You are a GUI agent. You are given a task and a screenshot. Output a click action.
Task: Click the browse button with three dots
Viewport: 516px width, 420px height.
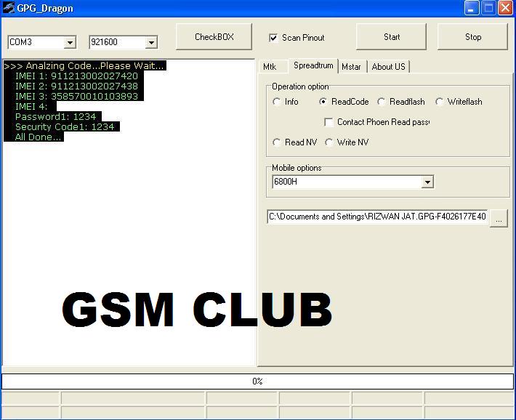coord(499,218)
